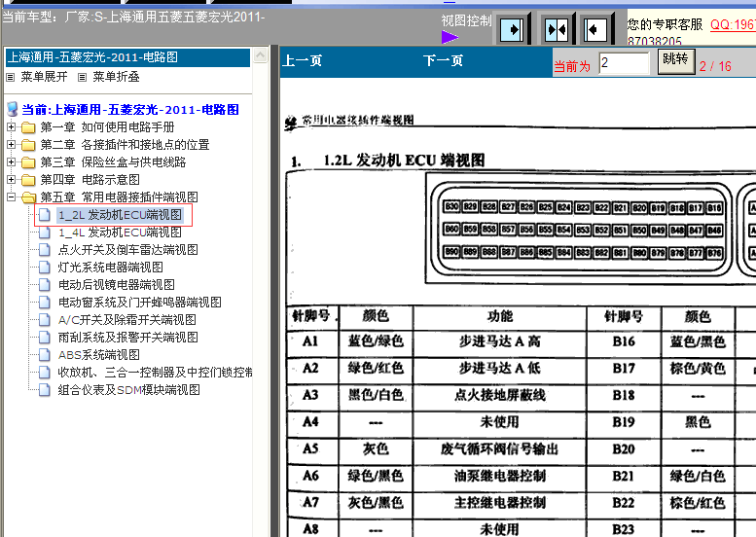Open 点火开关及倒车雷达端视图 tree entry
Viewport: 756px width, 537px height.
point(128,250)
